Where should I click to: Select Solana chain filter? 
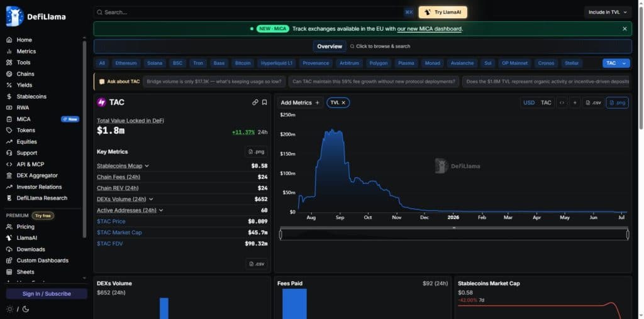click(x=155, y=63)
